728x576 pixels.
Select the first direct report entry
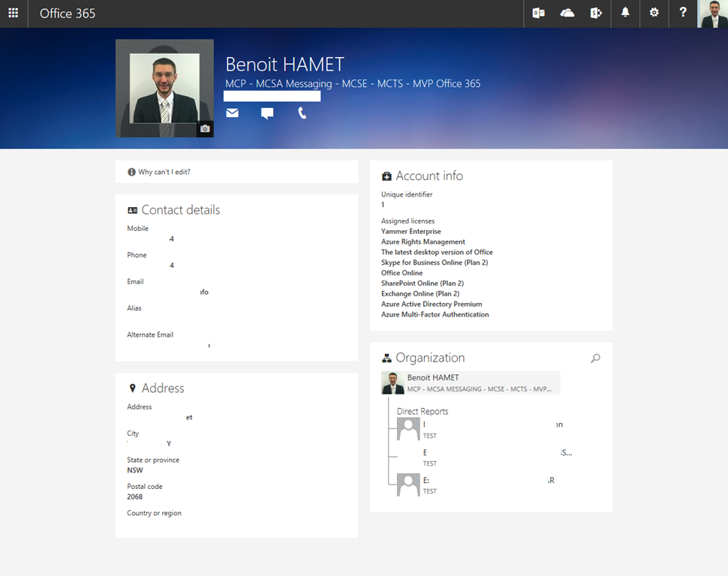click(480, 429)
